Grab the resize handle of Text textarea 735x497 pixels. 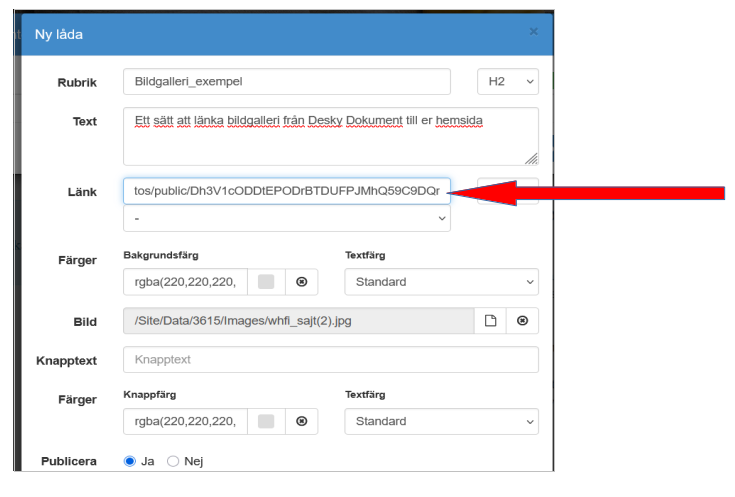click(x=531, y=158)
